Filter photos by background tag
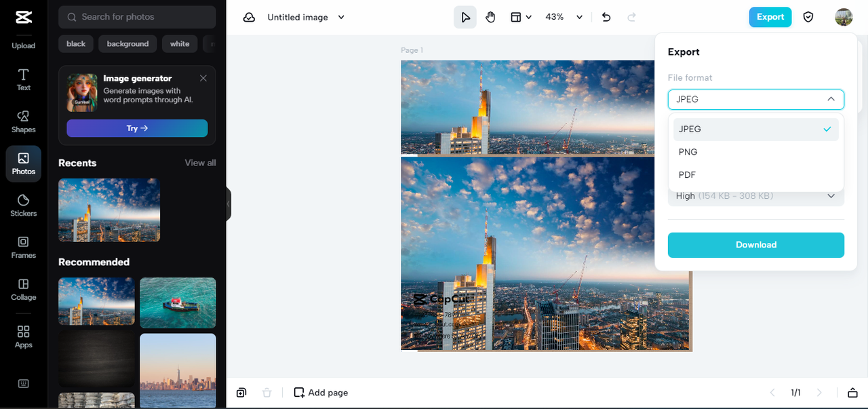Screen dimensions: 868x409 pyautogui.click(x=127, y=43)
